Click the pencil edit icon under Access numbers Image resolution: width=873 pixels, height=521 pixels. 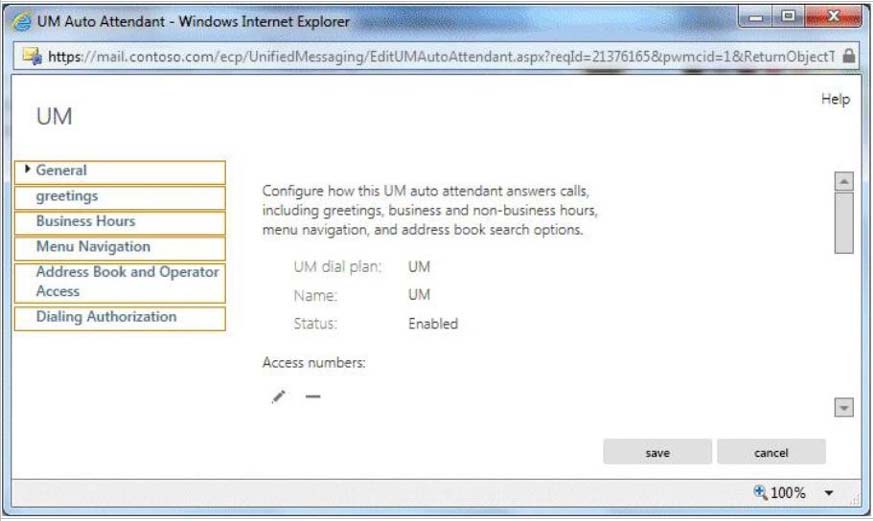[279, 397]
